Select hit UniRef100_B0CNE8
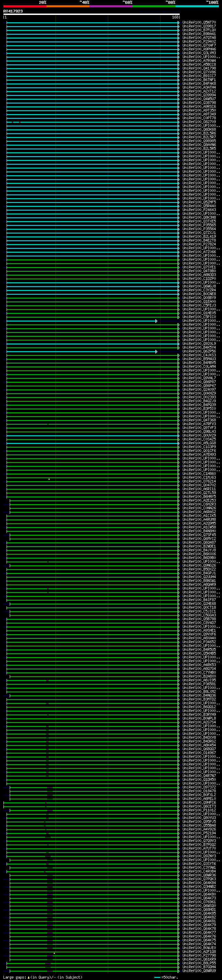Viewport: 222px width, 980px height. [199, 294]
